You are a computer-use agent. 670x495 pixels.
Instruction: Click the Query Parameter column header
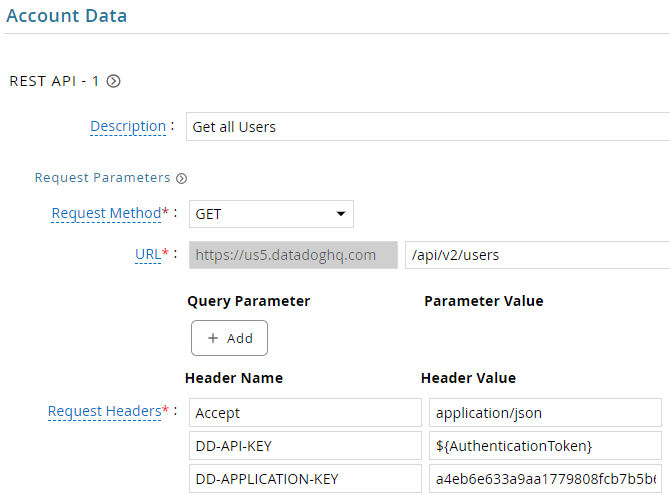pos(249,301)
